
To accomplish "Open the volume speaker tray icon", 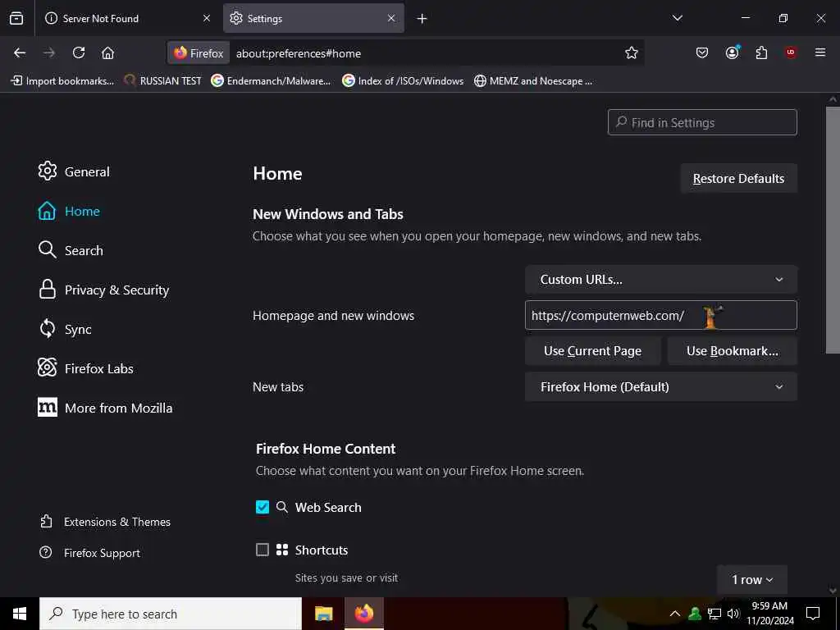I will 733,614.
